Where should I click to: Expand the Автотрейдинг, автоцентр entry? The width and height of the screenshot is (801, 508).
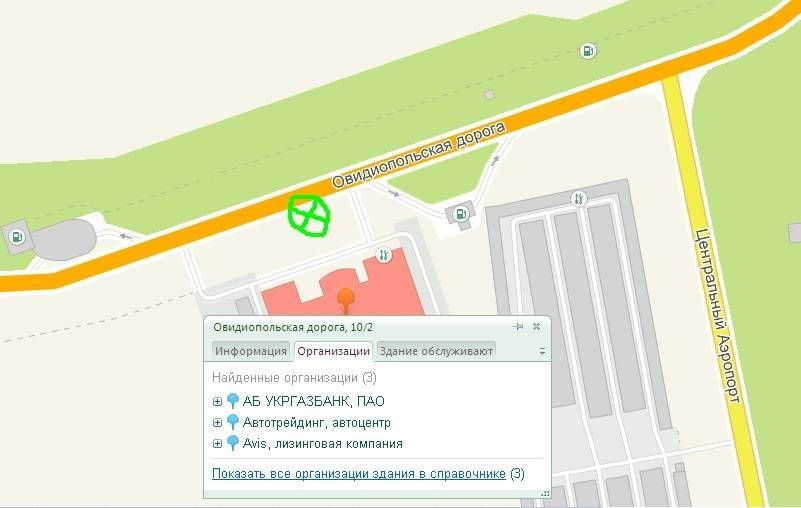(x=217, y=423)
